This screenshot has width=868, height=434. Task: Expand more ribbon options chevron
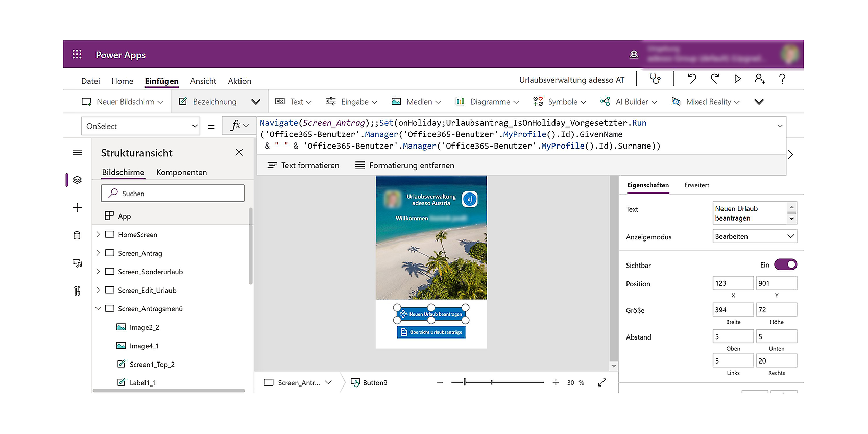click(x=759, y=102)
